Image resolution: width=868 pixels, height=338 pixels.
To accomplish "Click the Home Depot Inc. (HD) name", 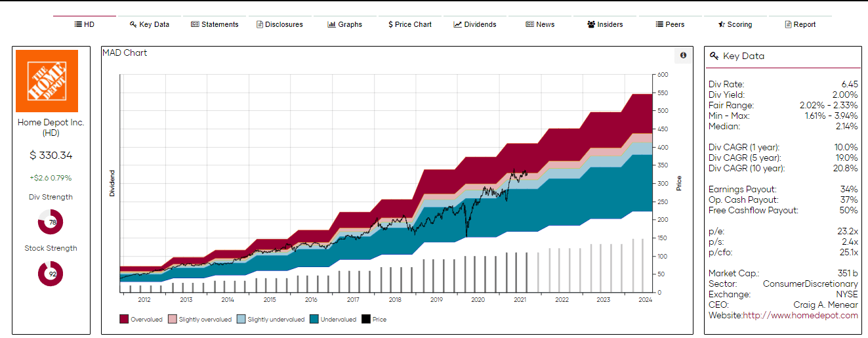I will coord(51,127).
